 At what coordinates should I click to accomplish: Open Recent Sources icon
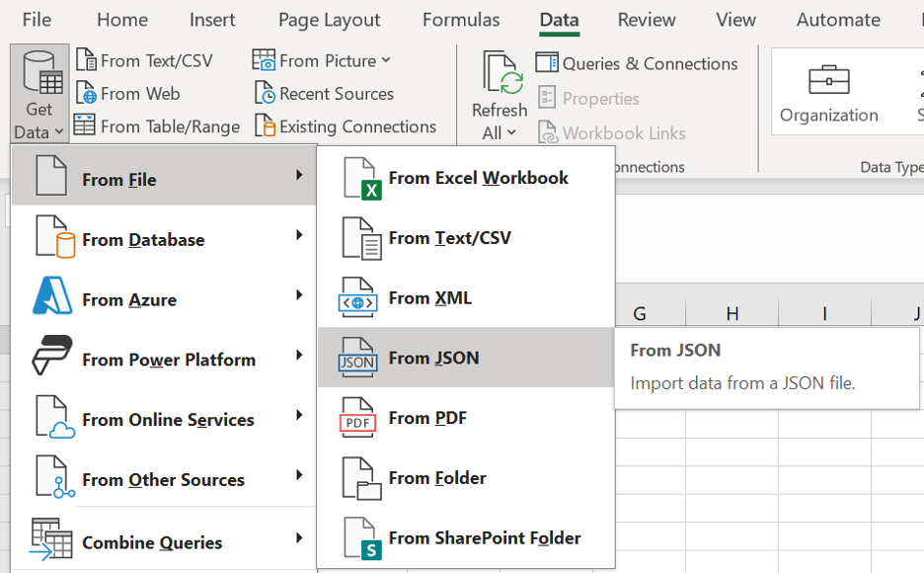[265, 93]
